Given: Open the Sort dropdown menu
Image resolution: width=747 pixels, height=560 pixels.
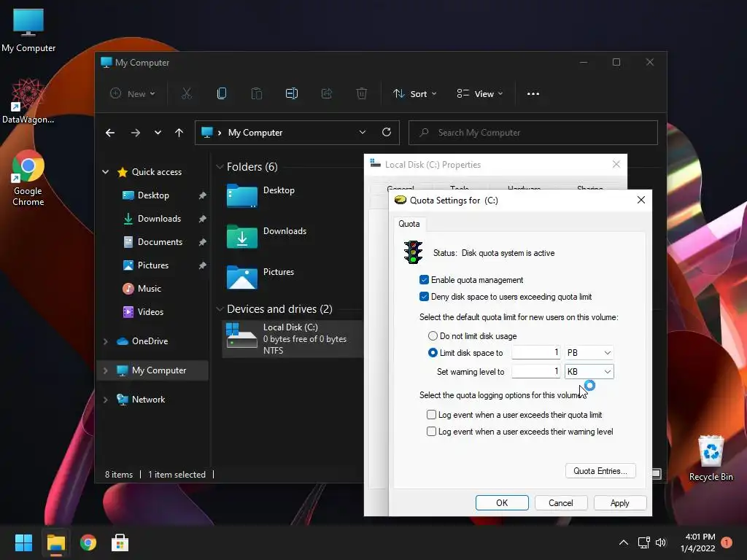Looking at the screenshot, I should [x=414, y=94].
